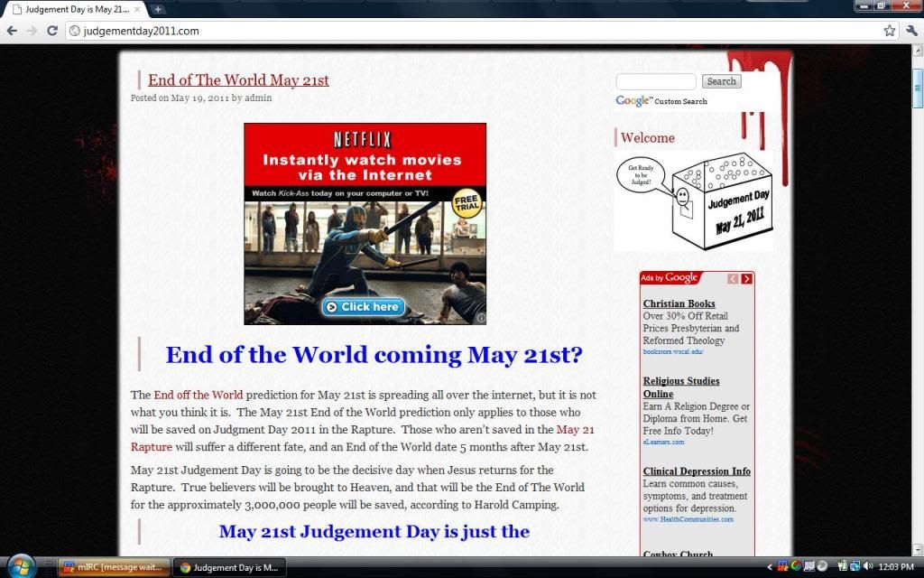
Task: Show the previous Google ads with left arrow
Action: tap(733, 279)
